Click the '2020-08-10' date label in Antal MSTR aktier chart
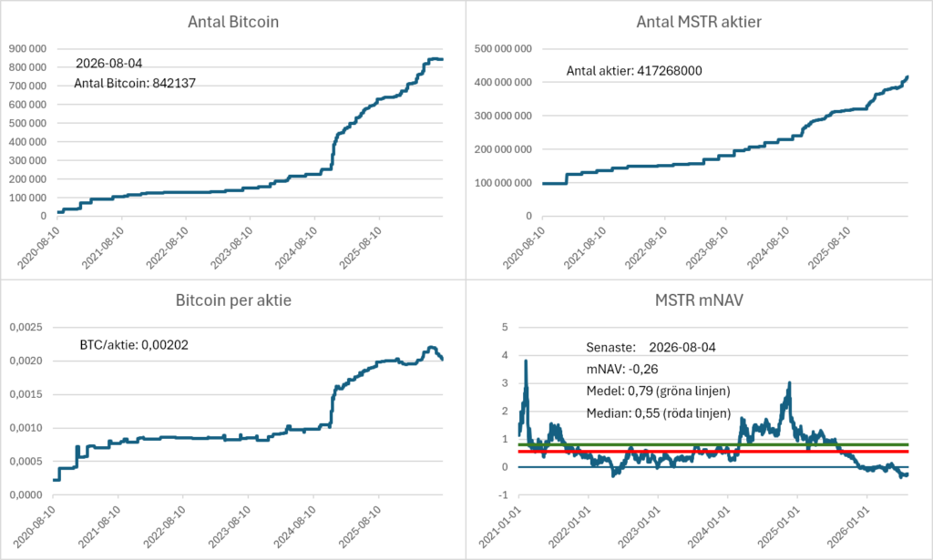The image size is (933, 560). (x=524, y=248)
